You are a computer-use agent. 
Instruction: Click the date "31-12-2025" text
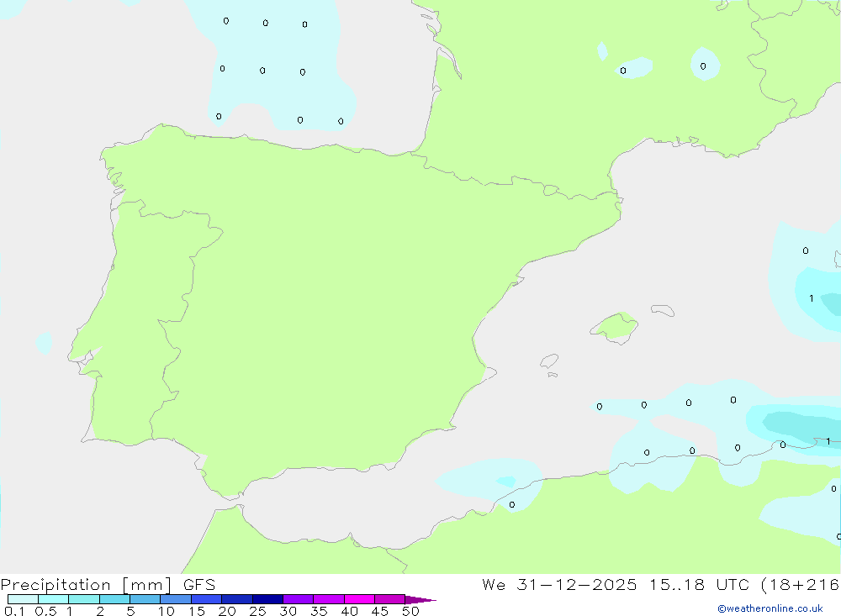(x=577, y=585)
